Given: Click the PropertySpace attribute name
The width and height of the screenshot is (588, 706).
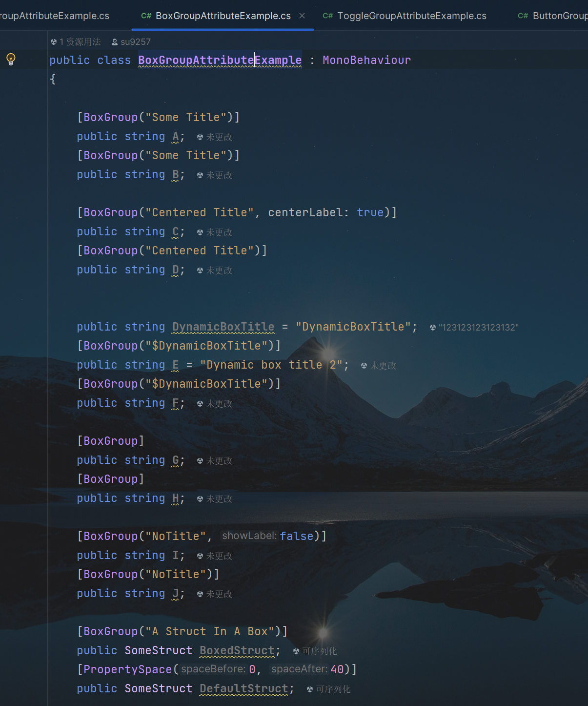Looking at the screenshot, I should coord(127,669).
